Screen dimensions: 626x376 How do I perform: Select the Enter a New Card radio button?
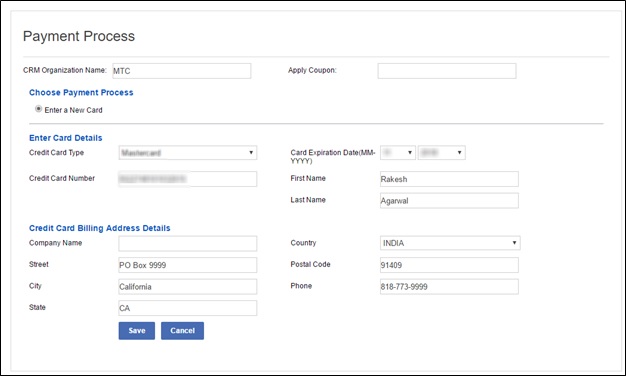(x=38, y=109)
